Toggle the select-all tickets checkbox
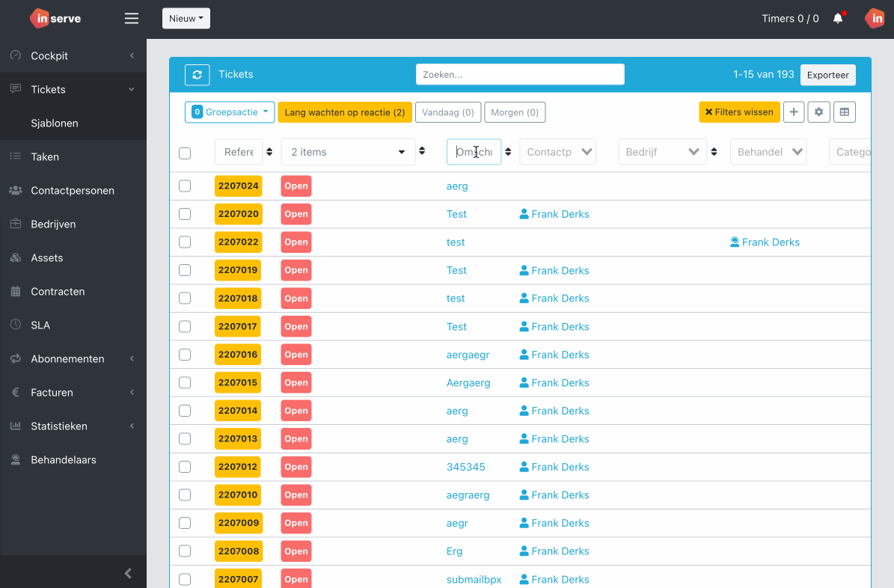894x588 pixels. (185, 153)
